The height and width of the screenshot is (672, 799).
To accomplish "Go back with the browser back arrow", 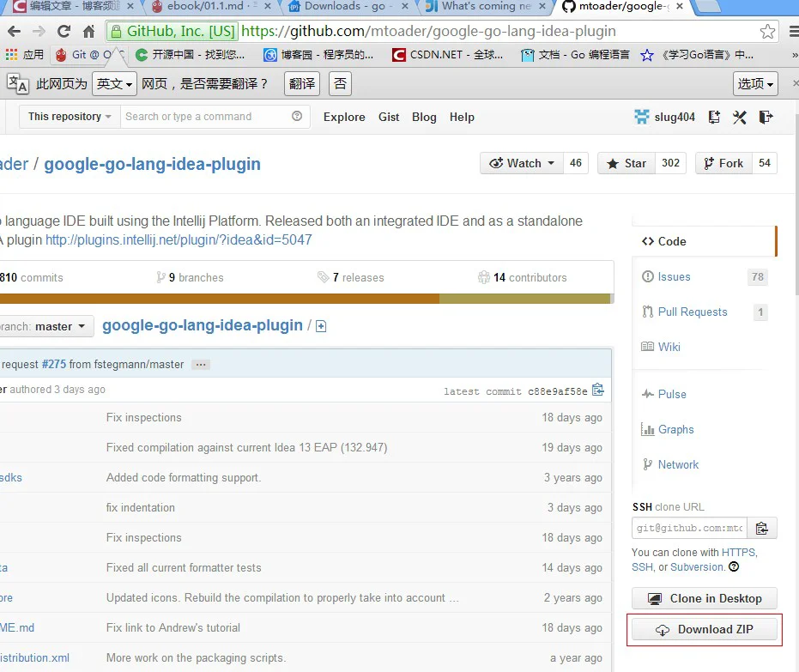I will point(14,32).
